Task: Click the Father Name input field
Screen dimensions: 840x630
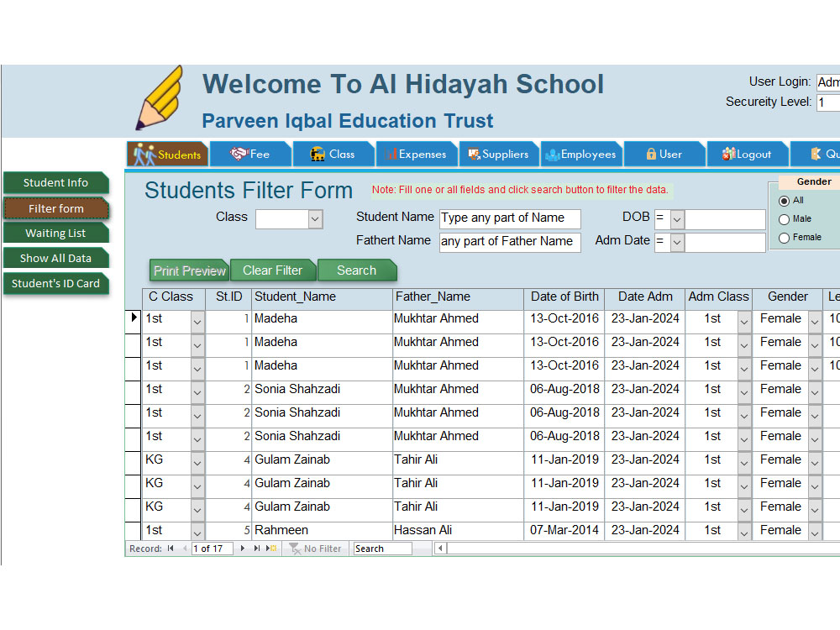Action: [x=510, y=242]
